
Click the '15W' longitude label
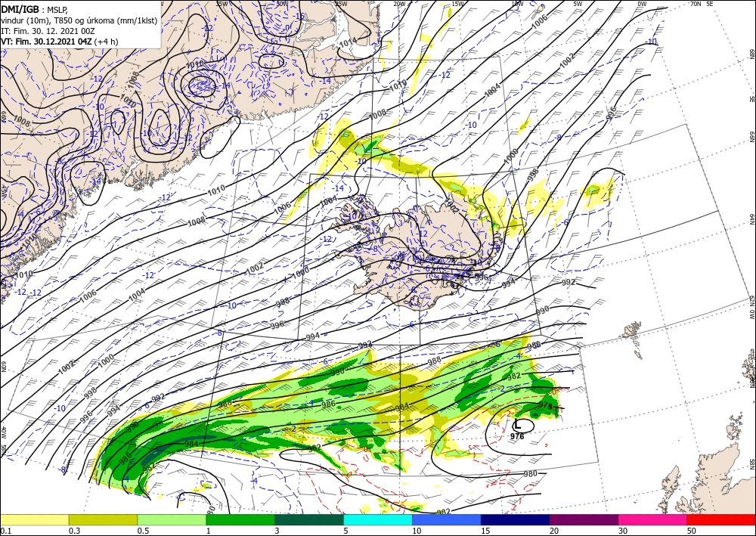coord(457,4)
